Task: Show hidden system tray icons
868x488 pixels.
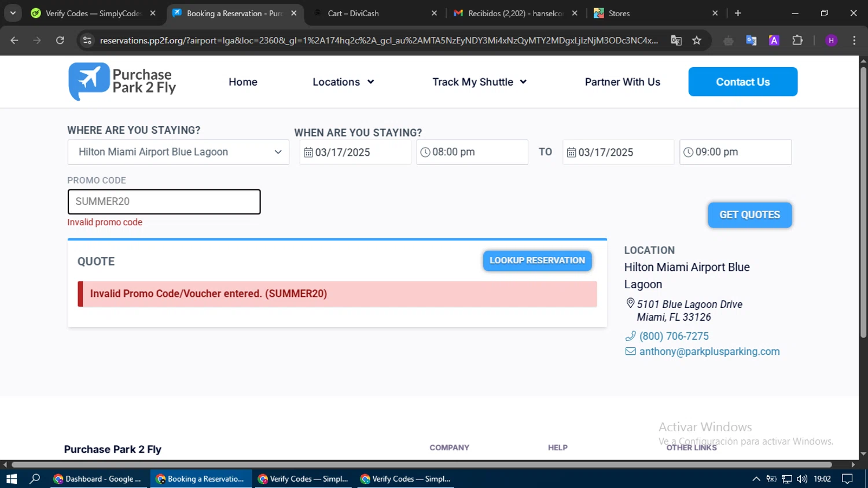Action: coord(756,479)
